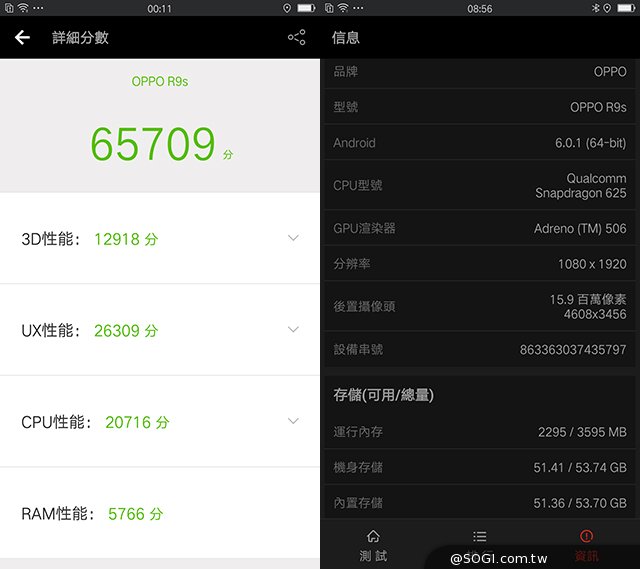
Task: Expand the 3D性能 score details
Action: [x=293, y=238]
